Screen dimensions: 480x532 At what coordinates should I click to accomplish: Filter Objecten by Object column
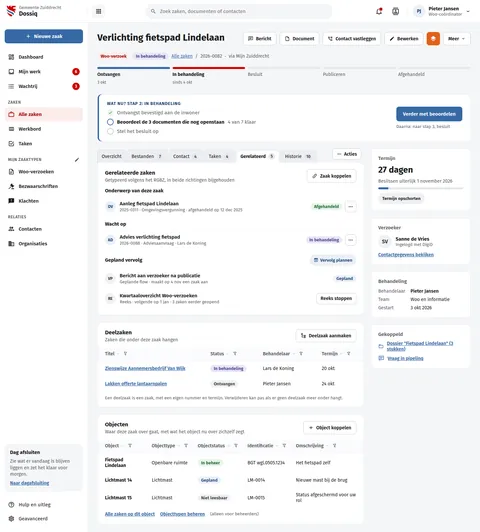(x=130, y=445)
